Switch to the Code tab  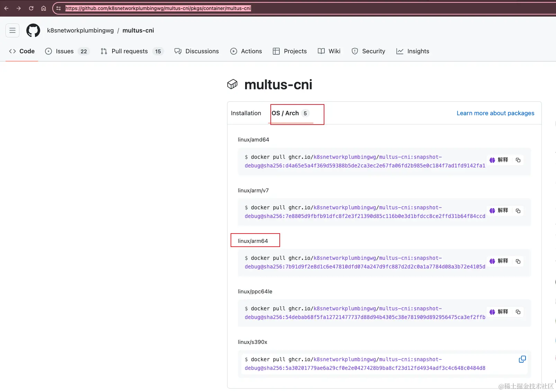(x=22, y=51)
